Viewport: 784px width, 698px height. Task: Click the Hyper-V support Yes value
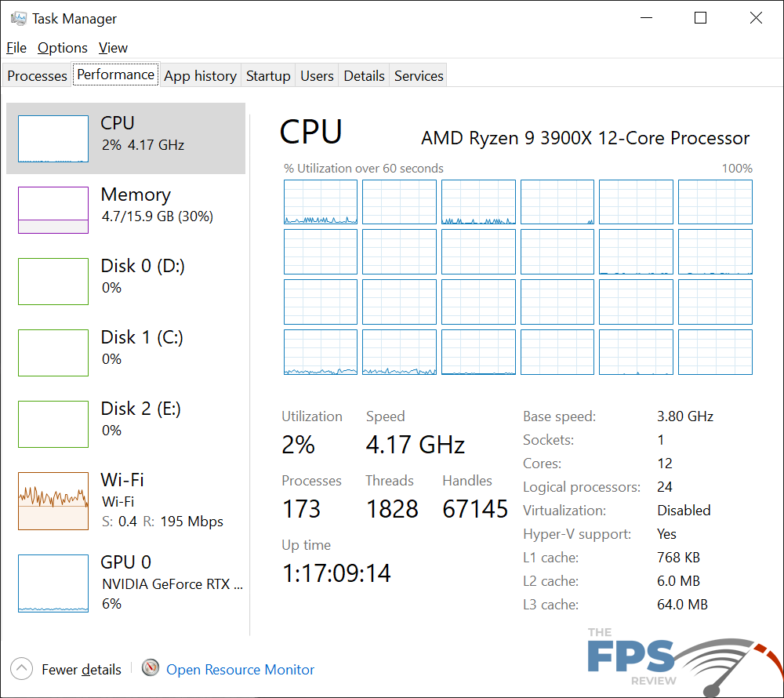coord(666,534)
